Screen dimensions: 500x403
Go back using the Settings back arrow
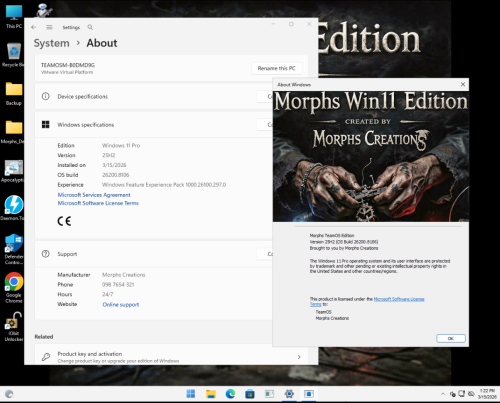[x=33, y=27]
